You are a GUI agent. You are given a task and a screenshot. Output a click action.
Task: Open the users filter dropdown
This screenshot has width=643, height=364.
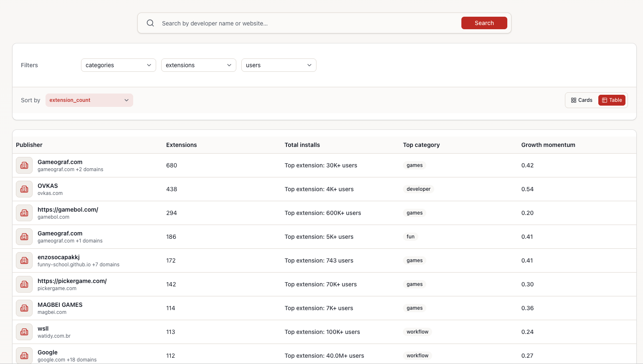coord(279,65)
